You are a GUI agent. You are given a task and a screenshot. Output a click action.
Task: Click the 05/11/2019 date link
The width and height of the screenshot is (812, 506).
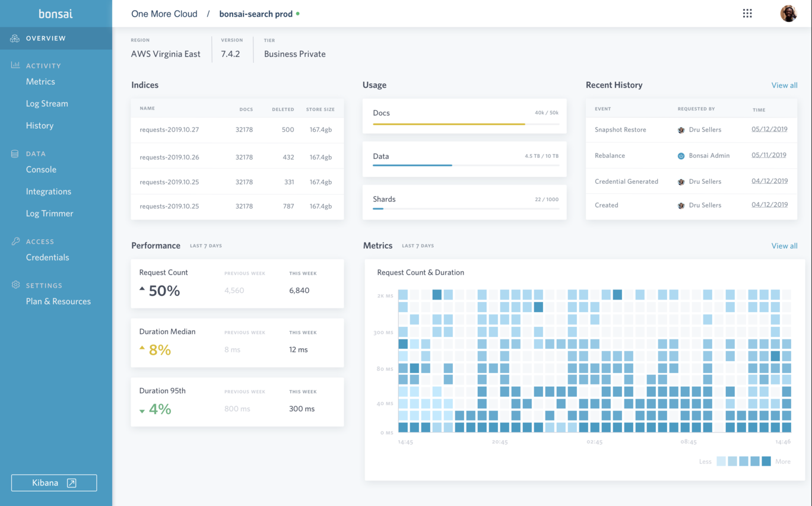(769, 155)
